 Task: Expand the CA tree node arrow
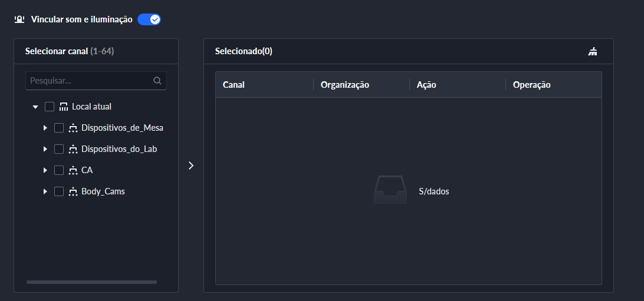(45, 170)
